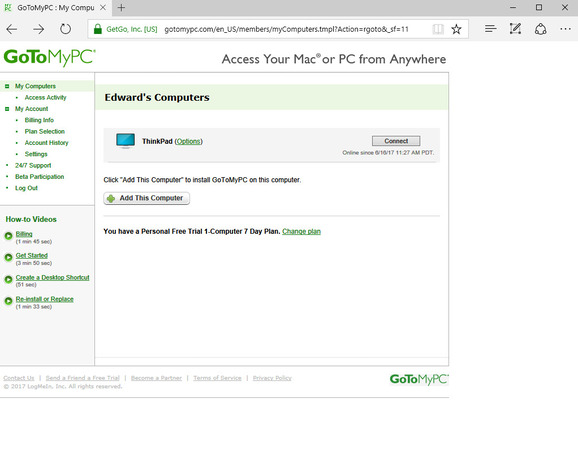Play the Billing how-to video icon

tap(8, 236)
